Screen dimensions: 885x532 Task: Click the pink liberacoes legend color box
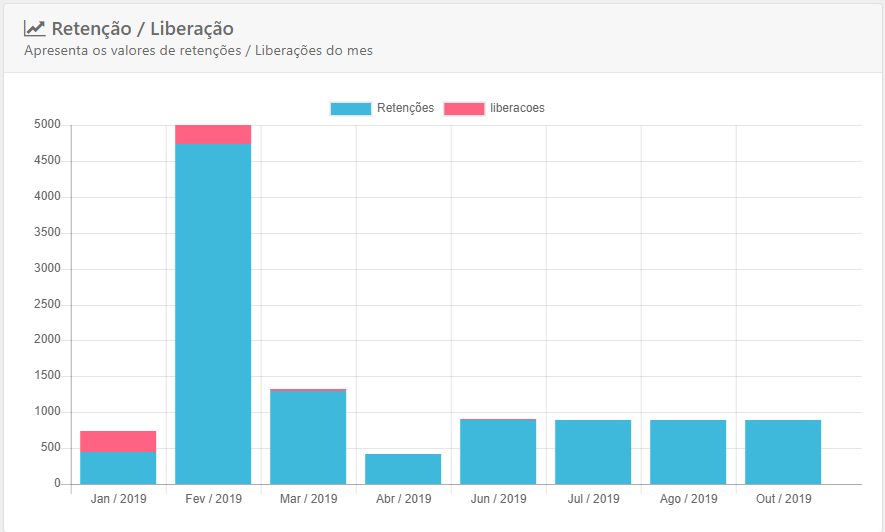[464, 108]
